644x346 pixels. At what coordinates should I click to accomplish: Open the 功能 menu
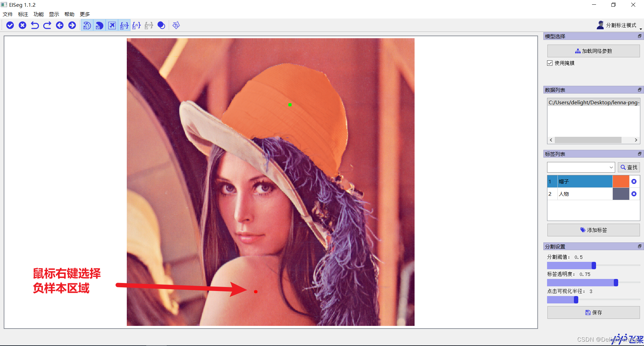pyautogui.click(x=39, y=14)
